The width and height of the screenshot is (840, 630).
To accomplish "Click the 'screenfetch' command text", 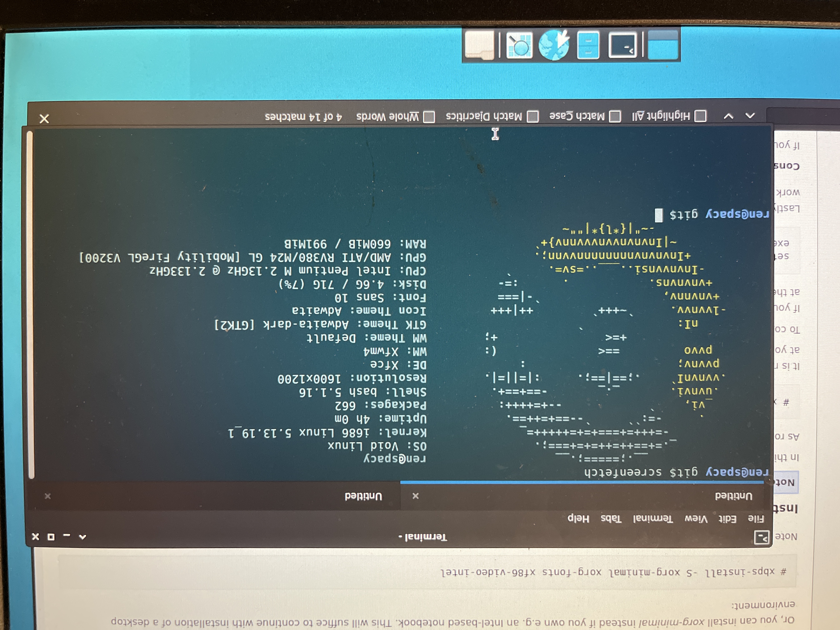I will [x=623, y=472].
